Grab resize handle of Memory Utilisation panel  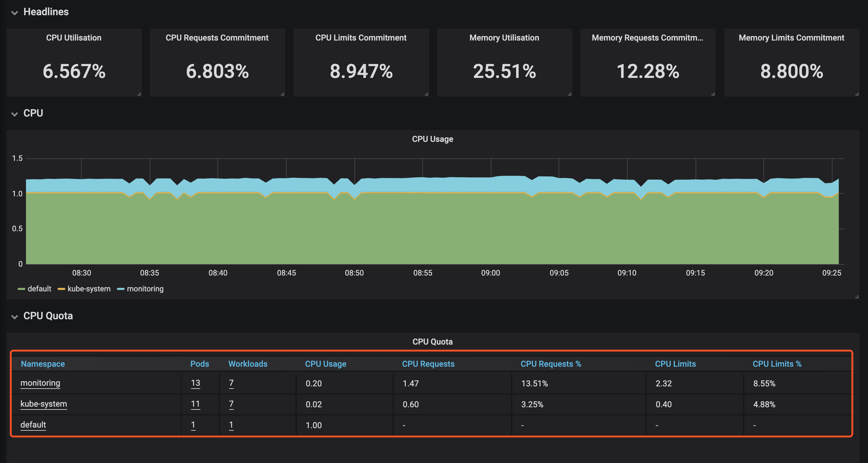[569, 94]
